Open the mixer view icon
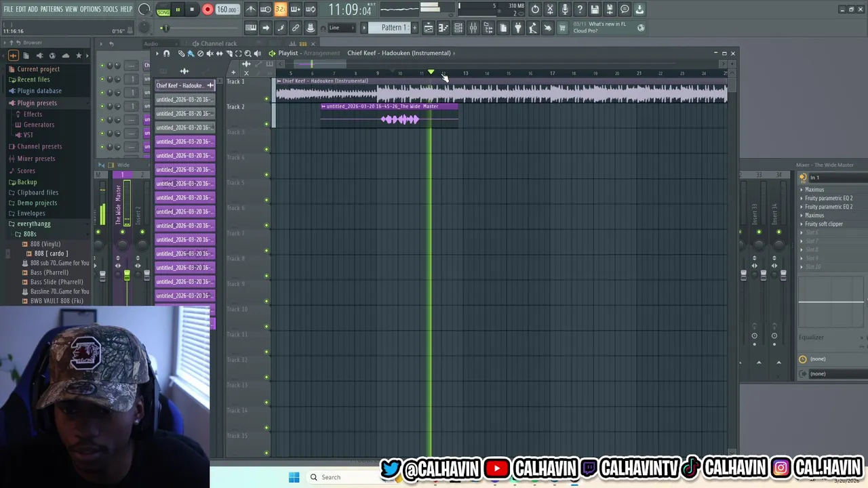868x488 pixels. [473, 28]
